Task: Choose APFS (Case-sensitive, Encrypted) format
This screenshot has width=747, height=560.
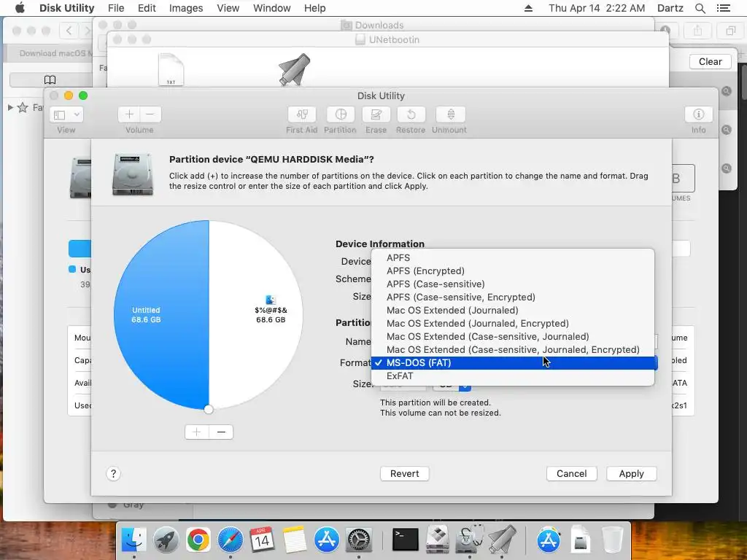Action: pyautogui.click(x=513, y=297)
